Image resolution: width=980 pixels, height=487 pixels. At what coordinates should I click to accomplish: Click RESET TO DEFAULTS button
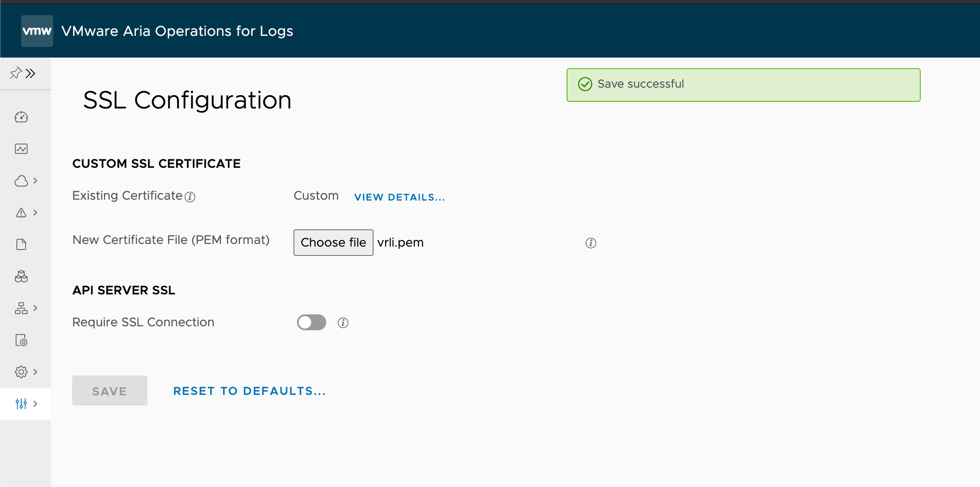point(249,391)
